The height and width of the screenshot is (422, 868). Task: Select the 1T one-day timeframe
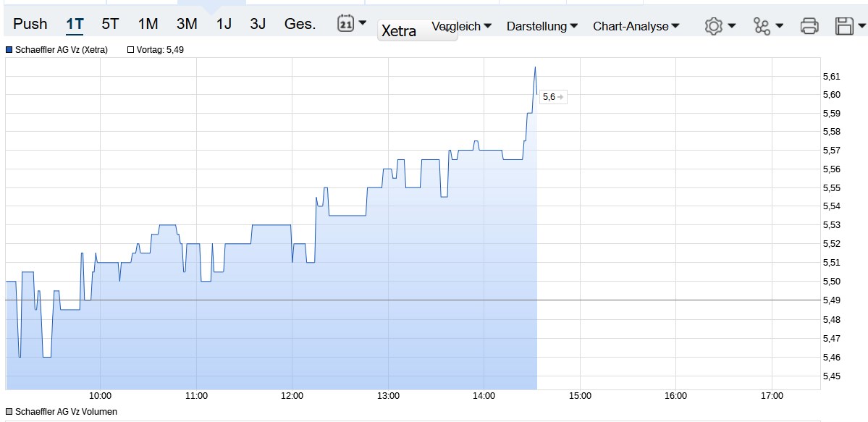click(x=75, y=24)
